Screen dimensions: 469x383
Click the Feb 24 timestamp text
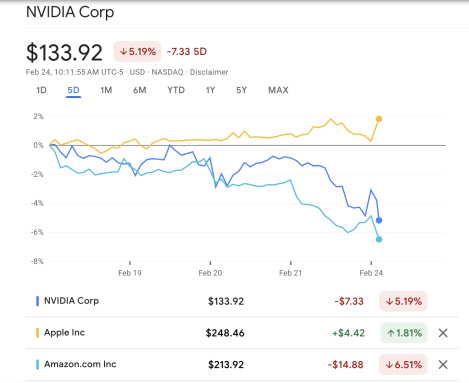click(75, 72)
